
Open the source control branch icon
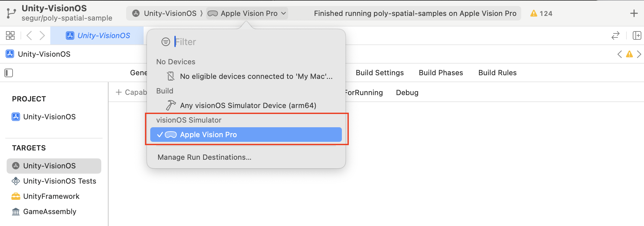coord(11,13)
